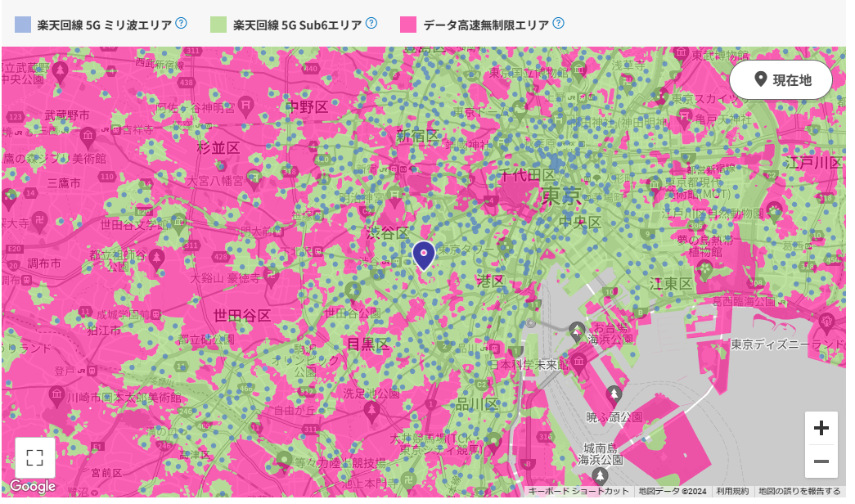Open help for 5G Sub6エリア legend

[371, 24]
